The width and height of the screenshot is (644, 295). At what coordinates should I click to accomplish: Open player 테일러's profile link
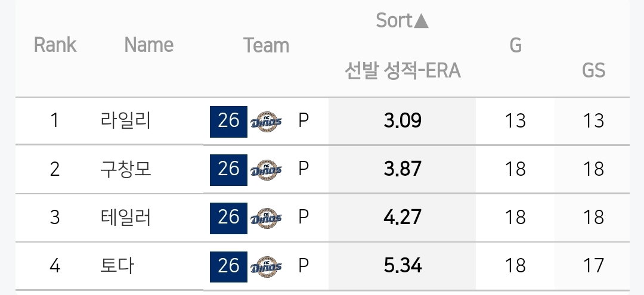[126, 218]
